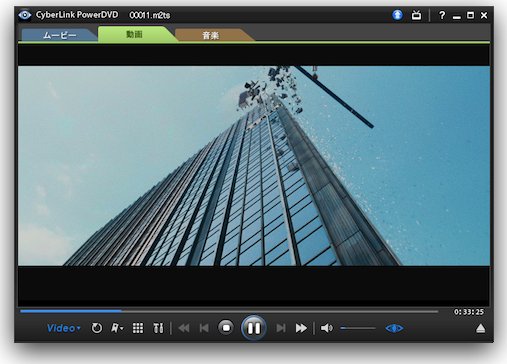Click the 00011.m2ts file title

(x=150, y=15)
